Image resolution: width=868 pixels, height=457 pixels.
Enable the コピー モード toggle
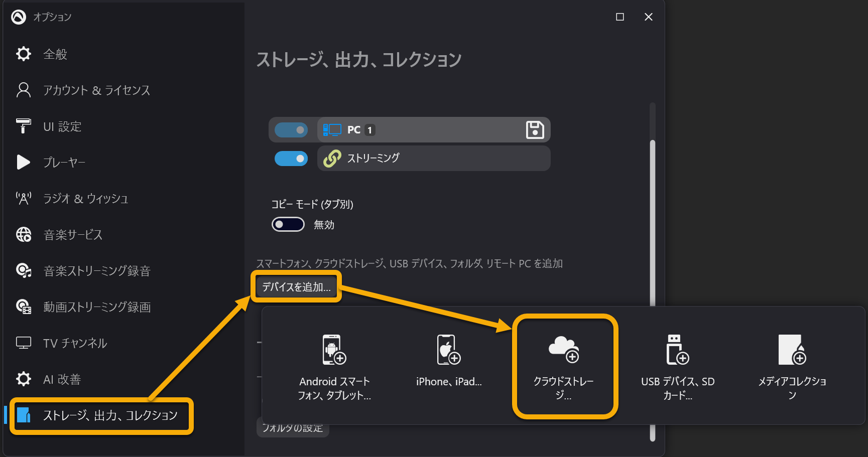(x=288, y=224)
